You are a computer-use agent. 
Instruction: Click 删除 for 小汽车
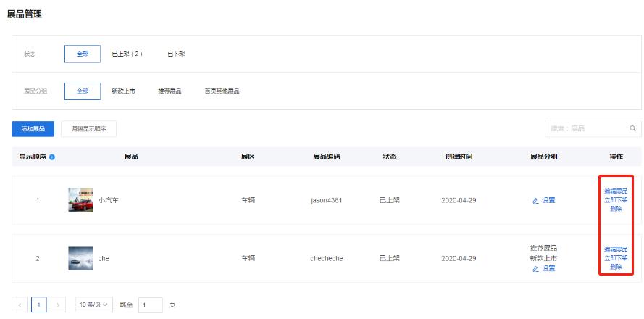(616, 209)
